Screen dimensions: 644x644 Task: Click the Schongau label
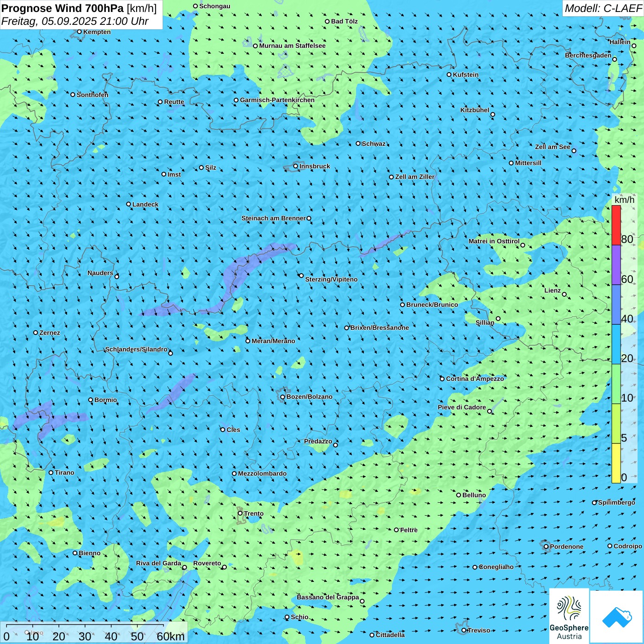[x=215, y=6]
